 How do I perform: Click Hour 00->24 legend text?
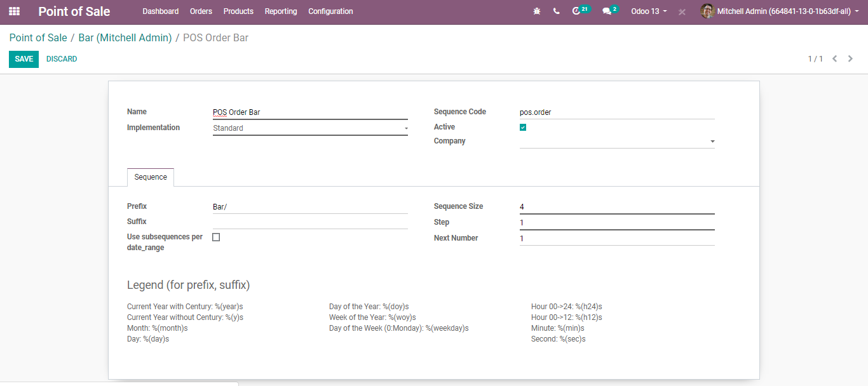566,307
